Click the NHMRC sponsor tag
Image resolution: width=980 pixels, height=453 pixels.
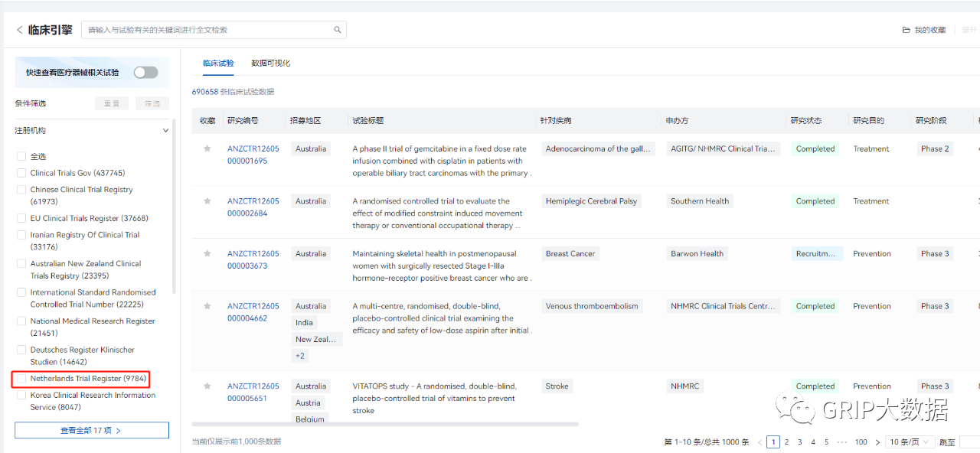[685, 386]
